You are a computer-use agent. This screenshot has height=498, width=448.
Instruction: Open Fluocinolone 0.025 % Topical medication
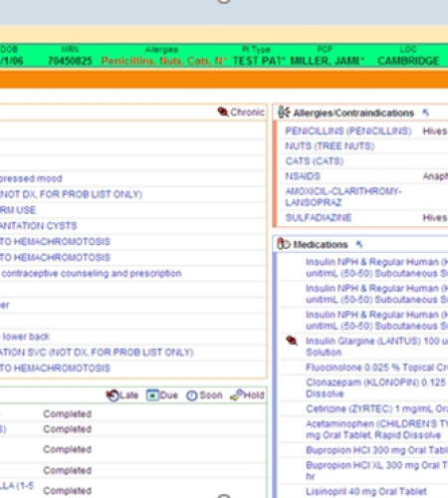(x=376, y=368)
